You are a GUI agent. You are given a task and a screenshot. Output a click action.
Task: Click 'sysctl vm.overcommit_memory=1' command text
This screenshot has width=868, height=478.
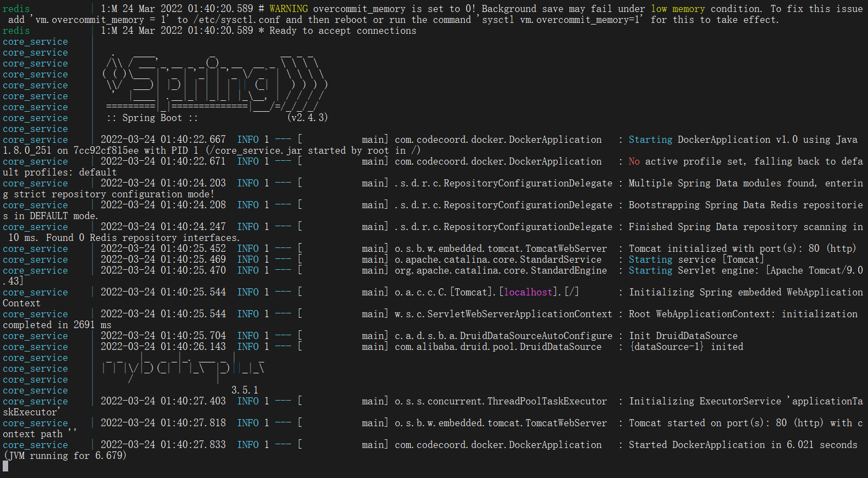pos(561,20)
